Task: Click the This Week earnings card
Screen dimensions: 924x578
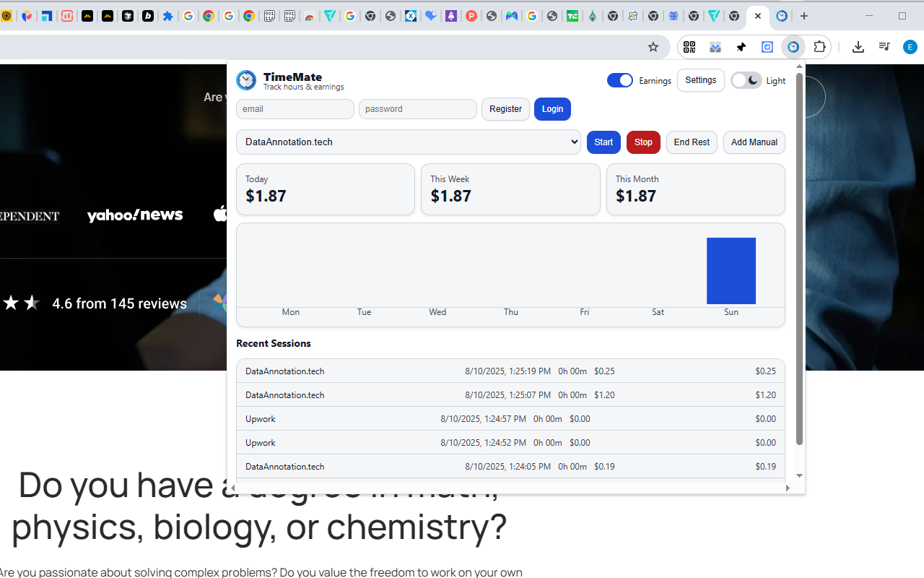Action: pos(510,189)
